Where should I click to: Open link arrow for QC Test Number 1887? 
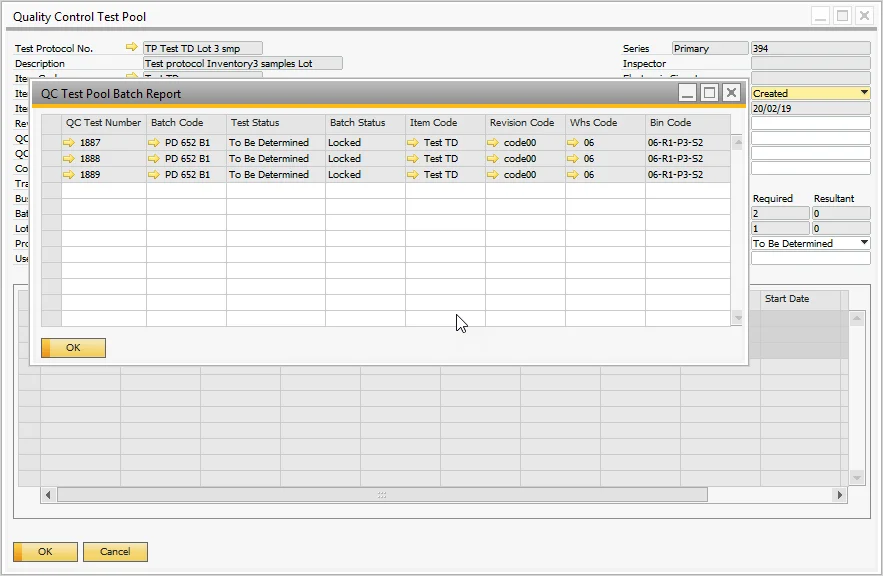click(69, 143)
